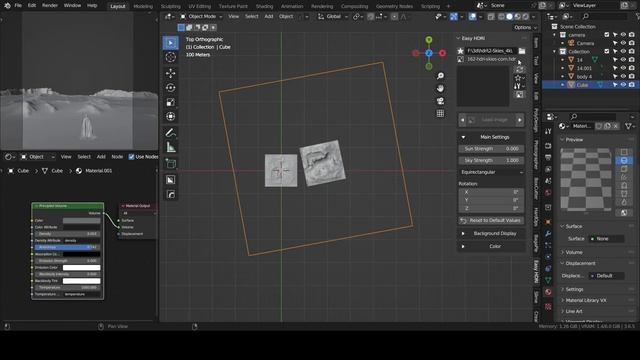Image resolution: width=640 pixels, height=360 pixels.
Task: Go to previous HDRI image arrow
Action: point(462,120)
